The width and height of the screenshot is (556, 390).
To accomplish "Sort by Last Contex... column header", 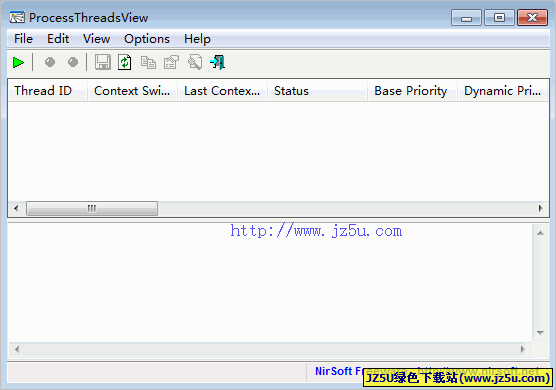I will click(222, 91).
